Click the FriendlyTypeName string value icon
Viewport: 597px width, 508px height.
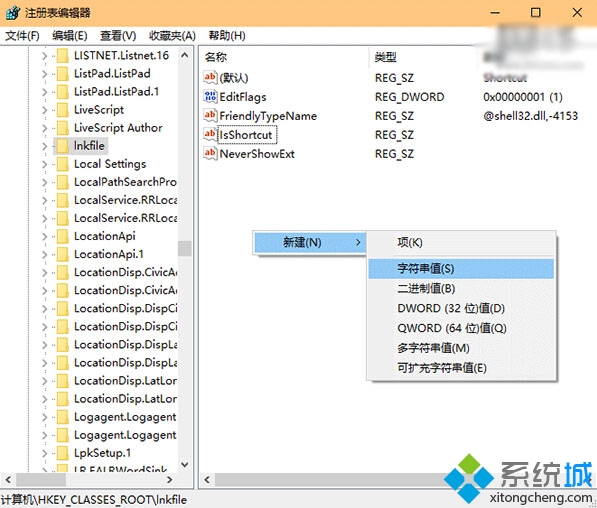coord(210,116)
